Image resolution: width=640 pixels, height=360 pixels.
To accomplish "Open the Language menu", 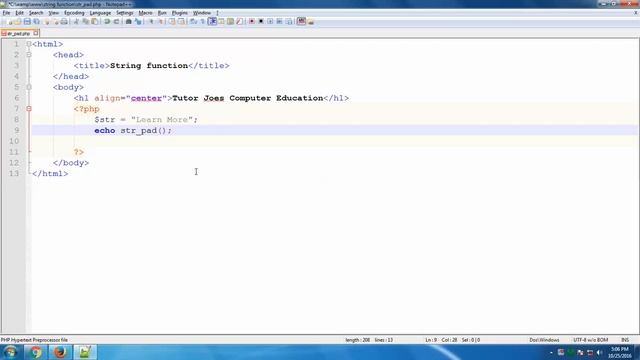I will 100,13.
